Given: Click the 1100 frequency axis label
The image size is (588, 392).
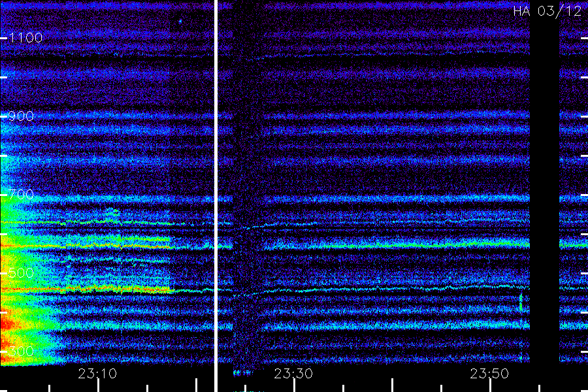Looking at the screenshot, I should pyautogui.click(x=25, y=37).
